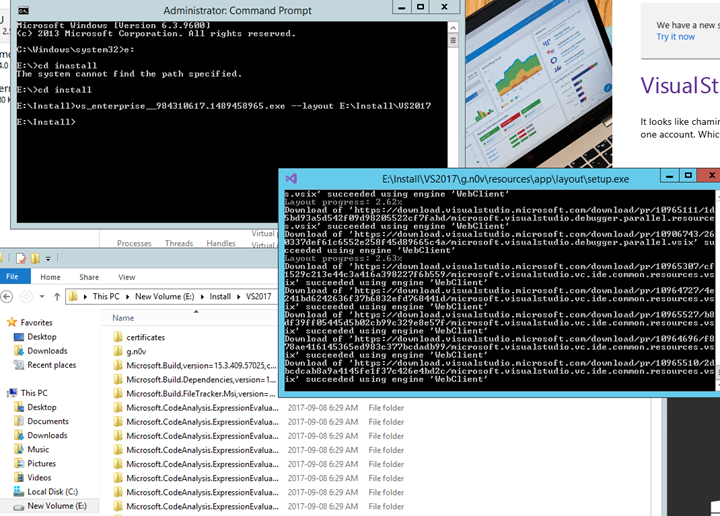Click the Try it now link
720x516 pixels.
pyautogui.click(x=675, y=37)
